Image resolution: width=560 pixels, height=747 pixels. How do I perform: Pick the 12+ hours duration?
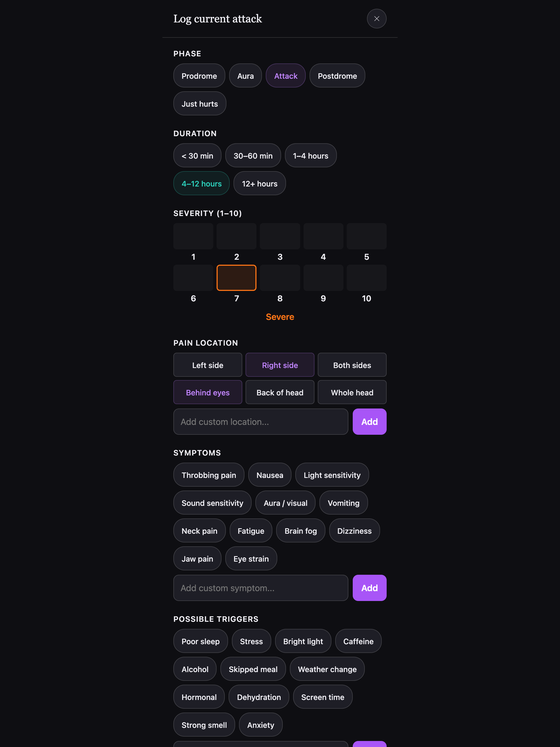click(x=259, y=183)
